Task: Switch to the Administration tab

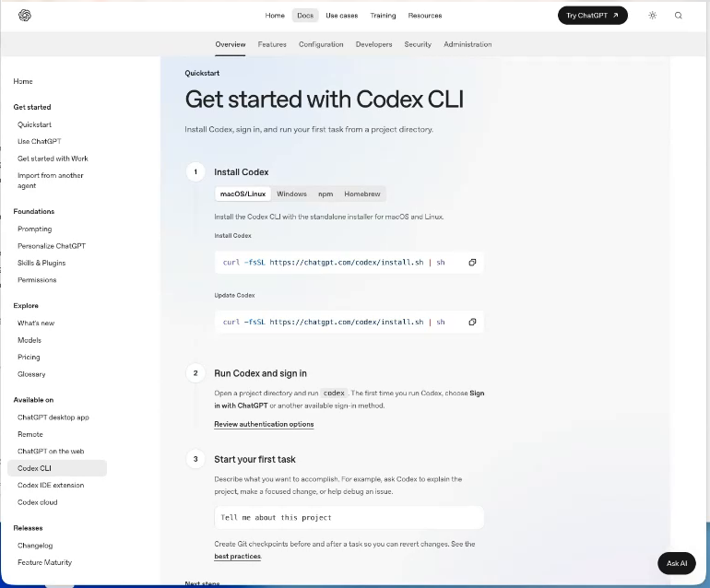Action: [467, 44]
